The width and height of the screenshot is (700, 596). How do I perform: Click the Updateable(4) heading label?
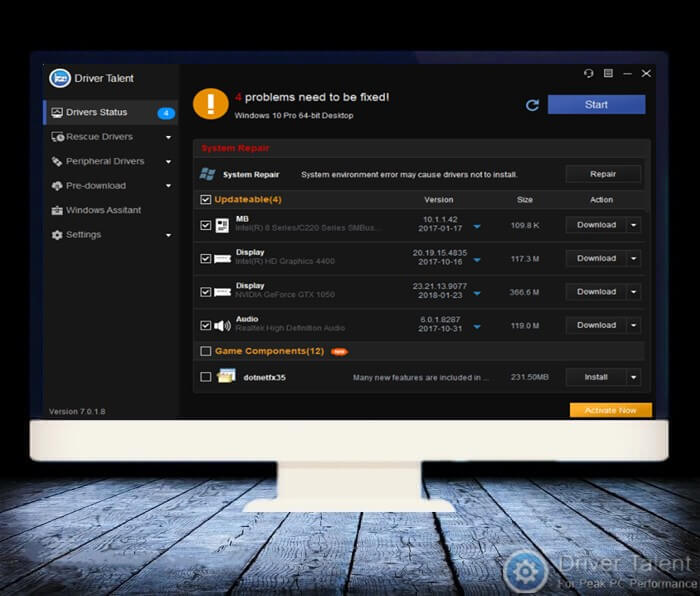click(248, 200)
